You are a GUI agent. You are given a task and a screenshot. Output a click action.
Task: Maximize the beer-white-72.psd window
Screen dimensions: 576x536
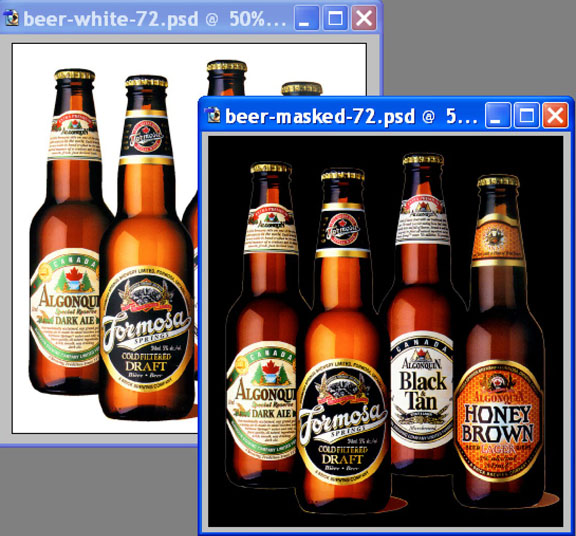[x=335, y=18]
